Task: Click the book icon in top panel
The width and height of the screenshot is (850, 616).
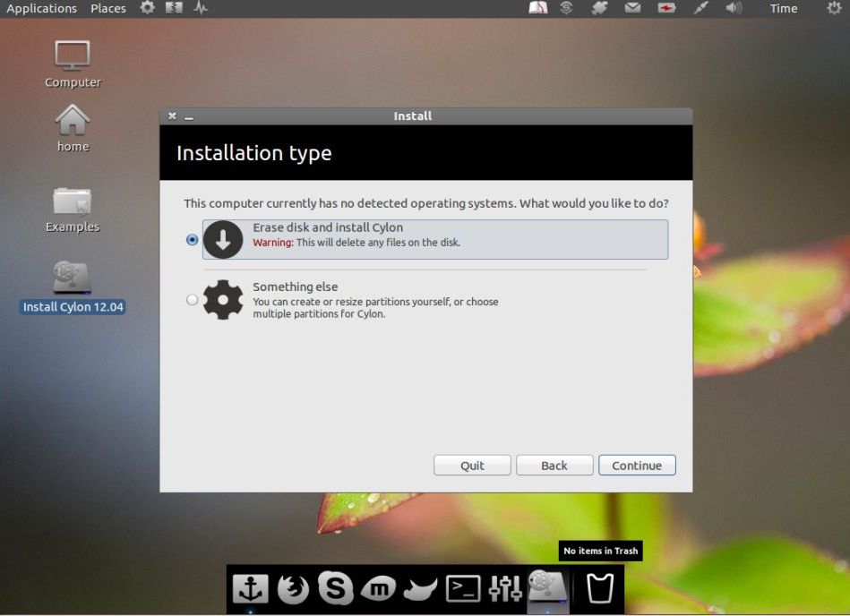Action: click(x=174, y=8)
